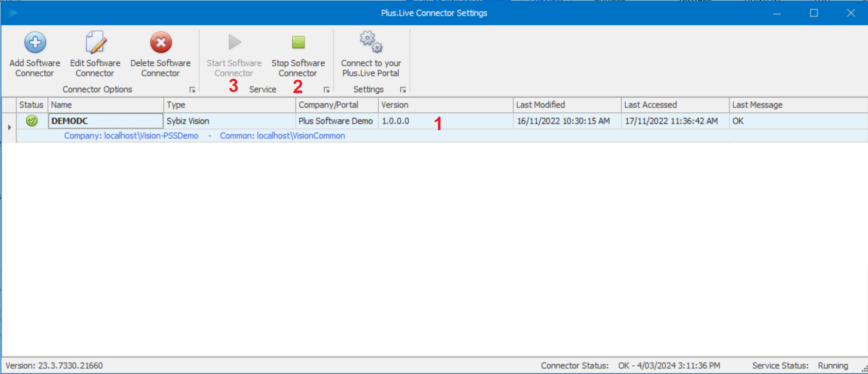This screenshot has height=374, width=868.
Task: Click the 16/11/2022 10:30:15 AM cell
Action: (567, 121)
